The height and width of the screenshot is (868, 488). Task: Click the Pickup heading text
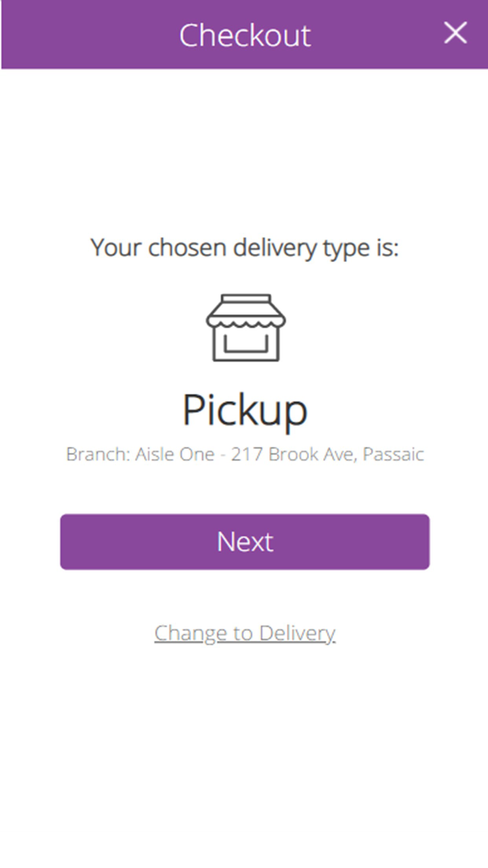click(245, 410)
